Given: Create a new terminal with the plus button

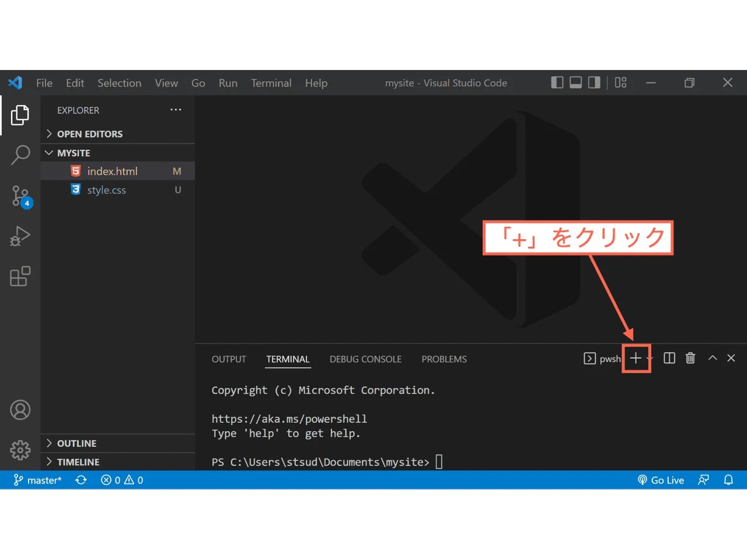Looking at the screenshot, I should (636, 358).
